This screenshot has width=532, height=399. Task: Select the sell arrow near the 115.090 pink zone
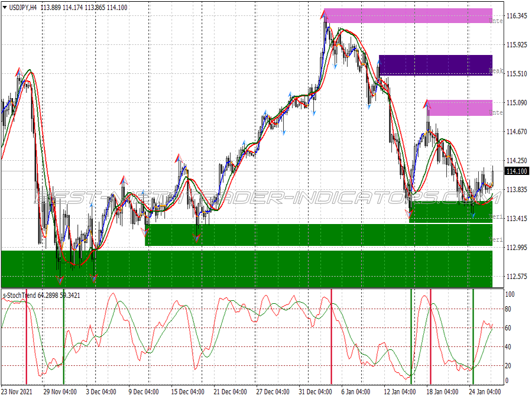[x=427, y=104]
